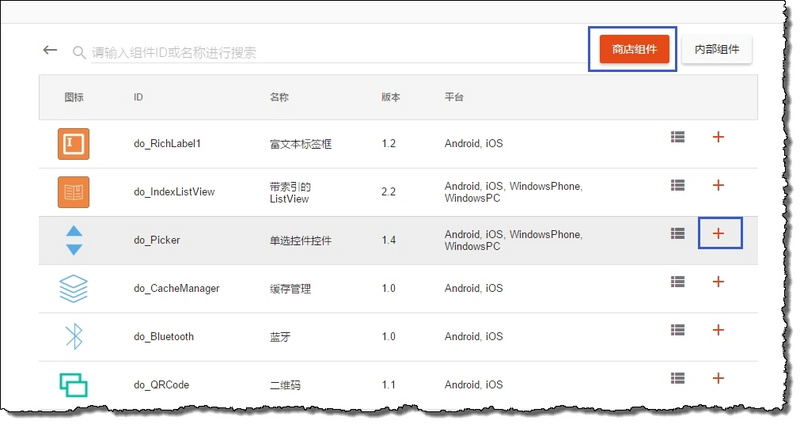This screenshot has height=424, width=800.
Task: Open details list icon for do_QRCode
Action: (678, 378)
